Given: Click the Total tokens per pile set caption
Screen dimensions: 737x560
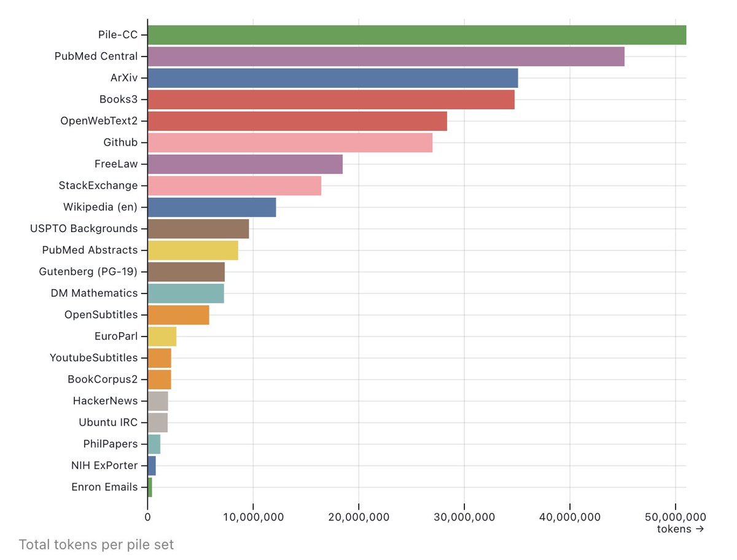Looking at the screenshot, I should point(96,545).
